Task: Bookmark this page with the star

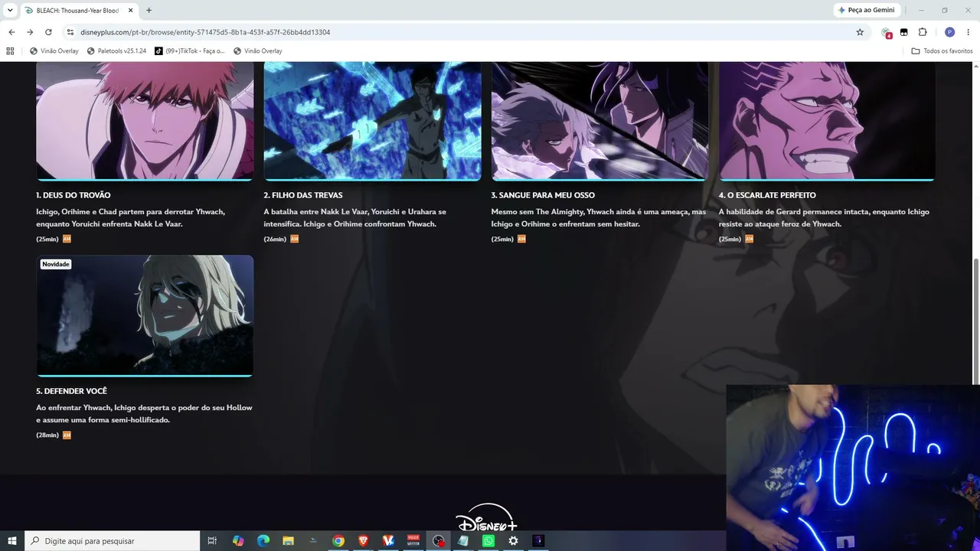Action: [x=860, y=32]
